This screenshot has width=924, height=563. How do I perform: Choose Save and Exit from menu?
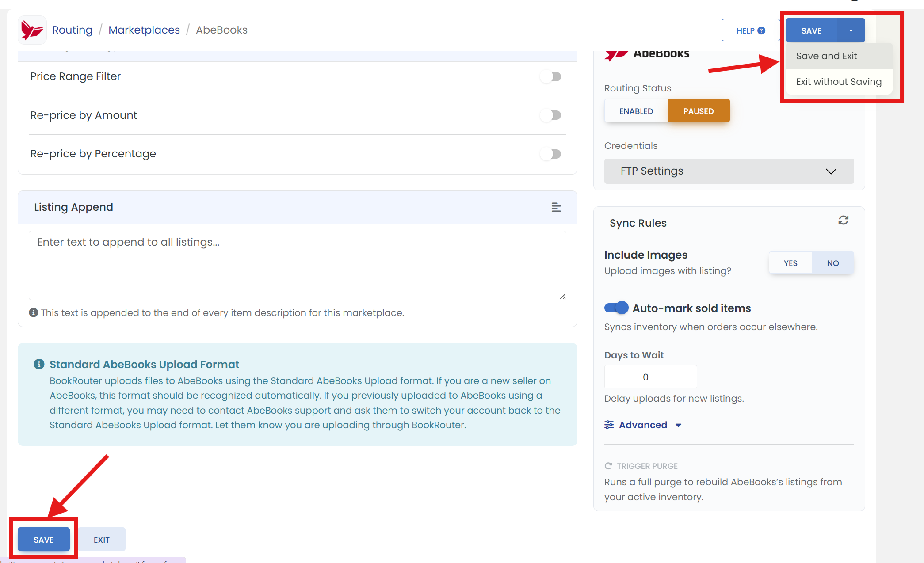(839, 56)
